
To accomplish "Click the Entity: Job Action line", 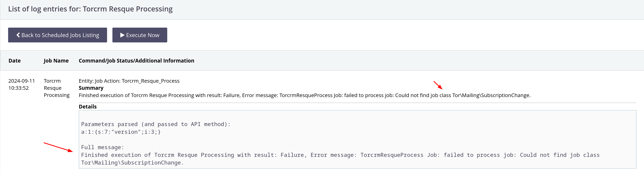I will pos(129,81).
